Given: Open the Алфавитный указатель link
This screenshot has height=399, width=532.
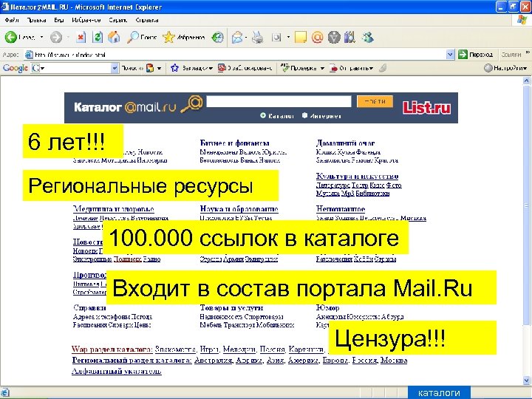Looking at the screenshot, I should (x=117, y=371).
